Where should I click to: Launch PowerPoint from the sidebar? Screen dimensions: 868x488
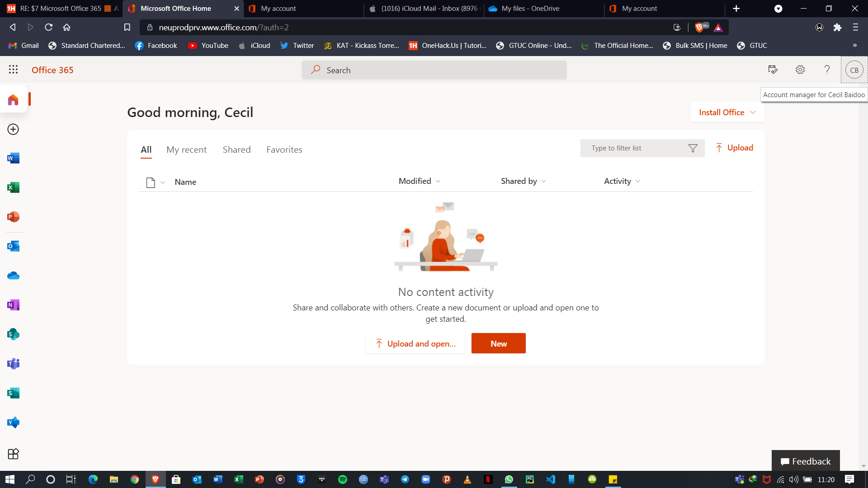coord(13,217)
